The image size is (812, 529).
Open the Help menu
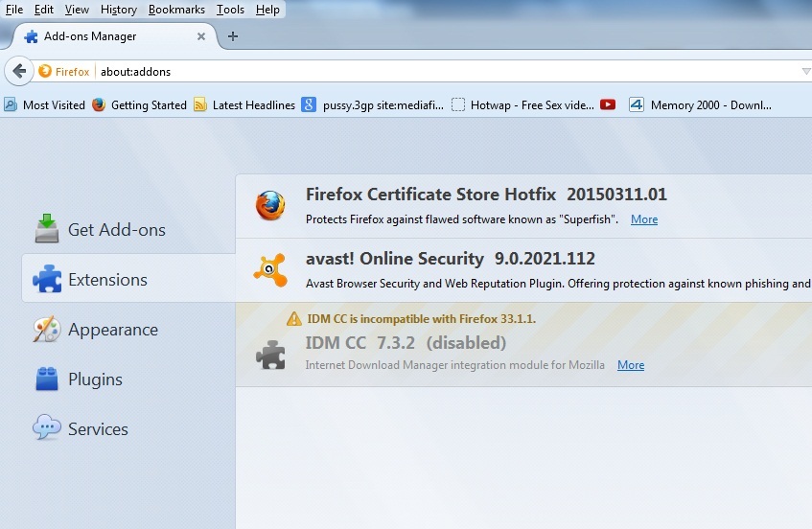click(x=267, y=10)
